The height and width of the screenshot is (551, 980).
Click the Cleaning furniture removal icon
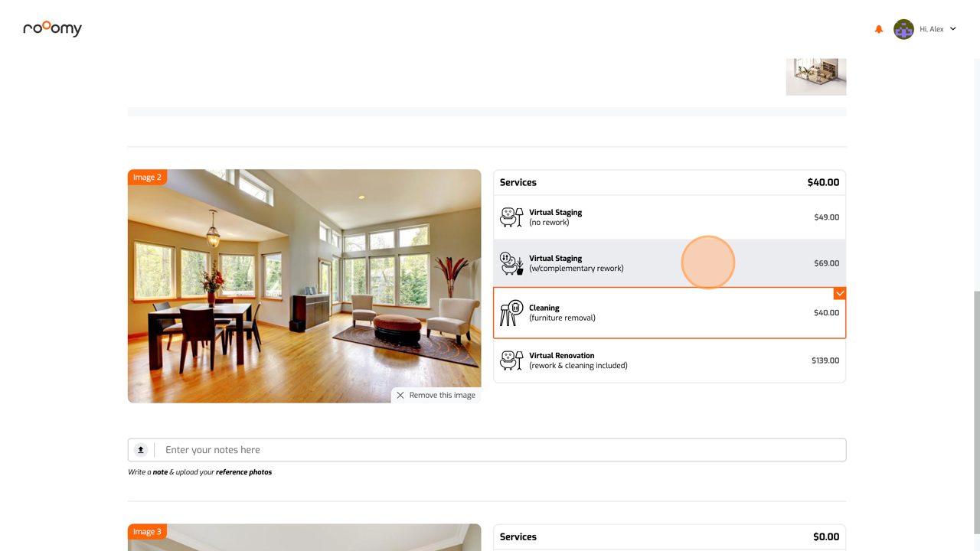coord(511,313)
